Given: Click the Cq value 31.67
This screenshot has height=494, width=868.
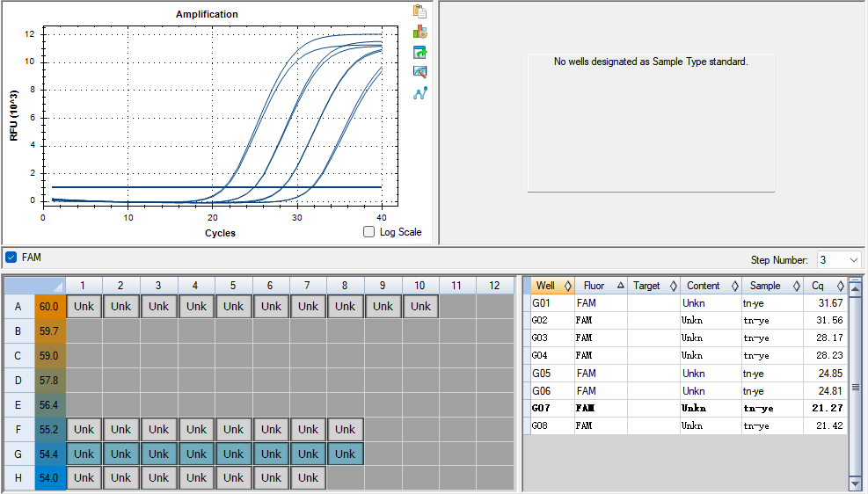Looking at the screenshot, I should coord(830,303).
